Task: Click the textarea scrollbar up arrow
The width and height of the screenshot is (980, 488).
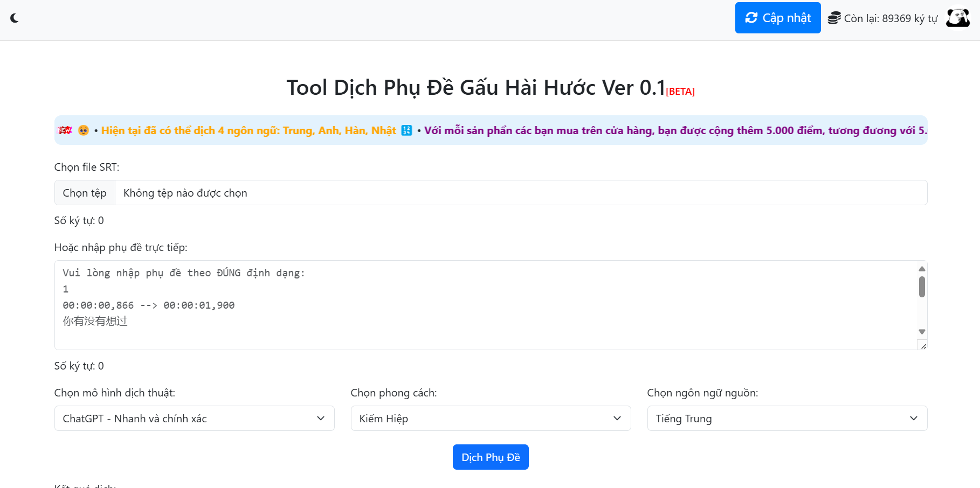Action: [922, 268]
